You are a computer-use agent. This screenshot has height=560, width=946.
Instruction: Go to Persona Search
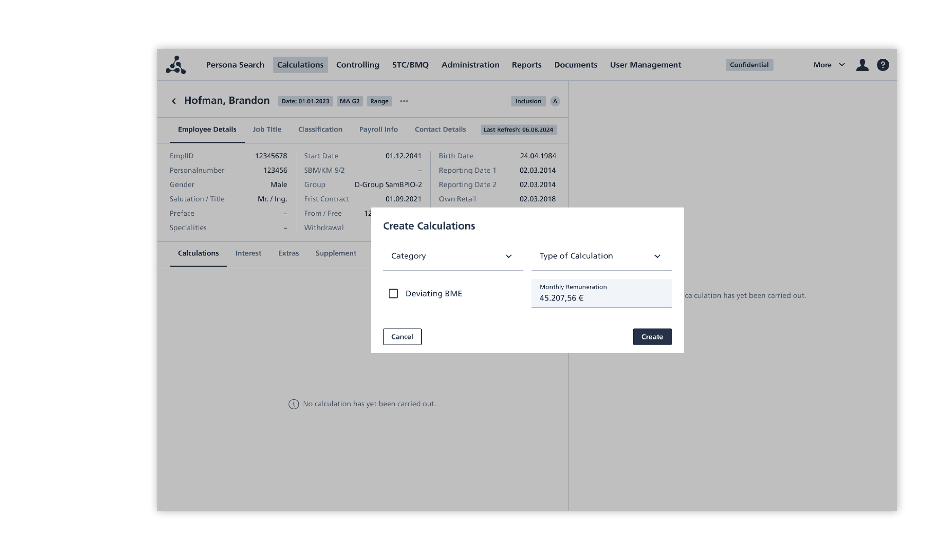click(x=235, y=65)
